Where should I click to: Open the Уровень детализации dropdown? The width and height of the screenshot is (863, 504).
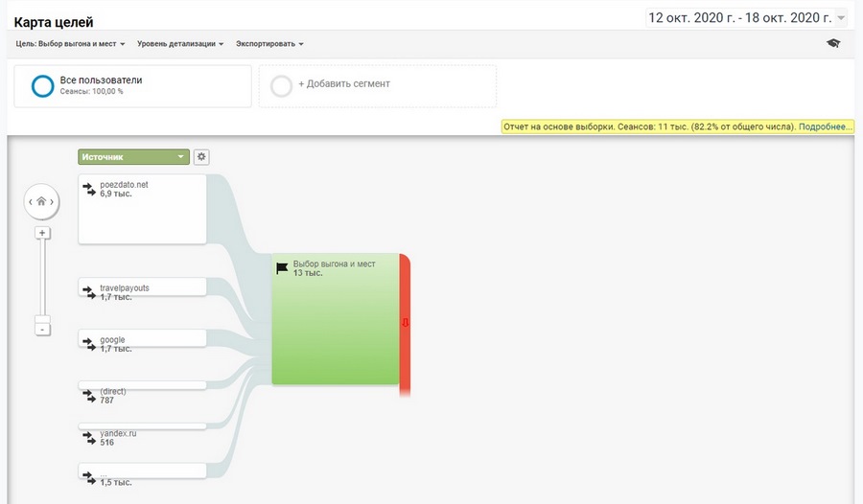point(180,43)
